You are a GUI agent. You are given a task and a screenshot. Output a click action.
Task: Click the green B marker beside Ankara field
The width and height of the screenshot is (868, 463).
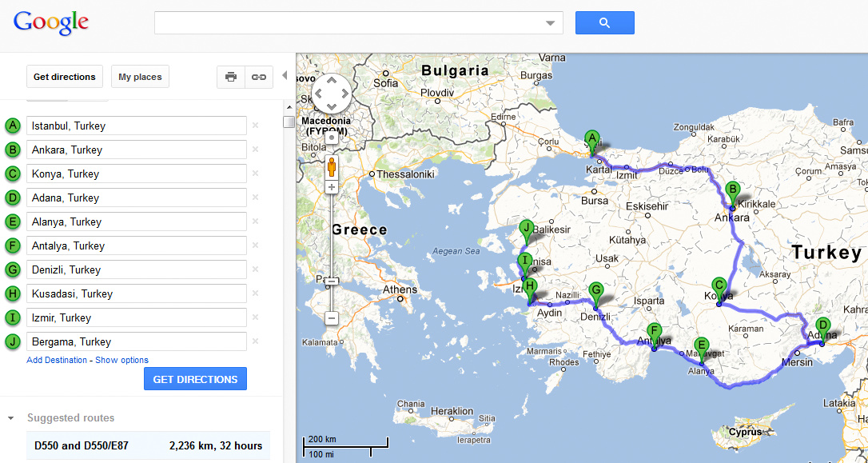tap(12, 150)
